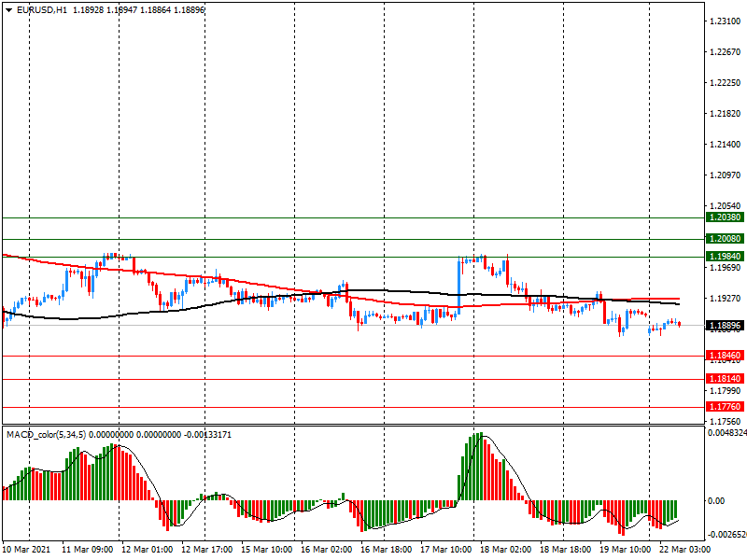Click the 10 Mar 2021 time axis label
747x560 pixels.
point(28,551)
